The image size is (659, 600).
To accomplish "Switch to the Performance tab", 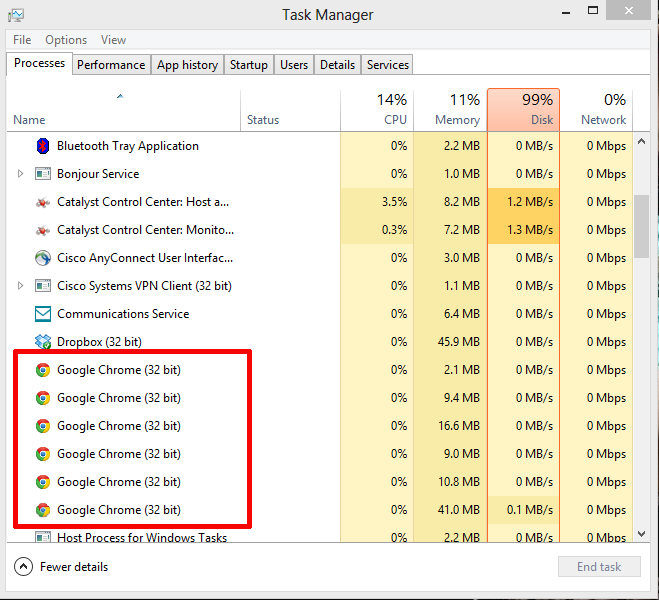I will tap(111, 65).
